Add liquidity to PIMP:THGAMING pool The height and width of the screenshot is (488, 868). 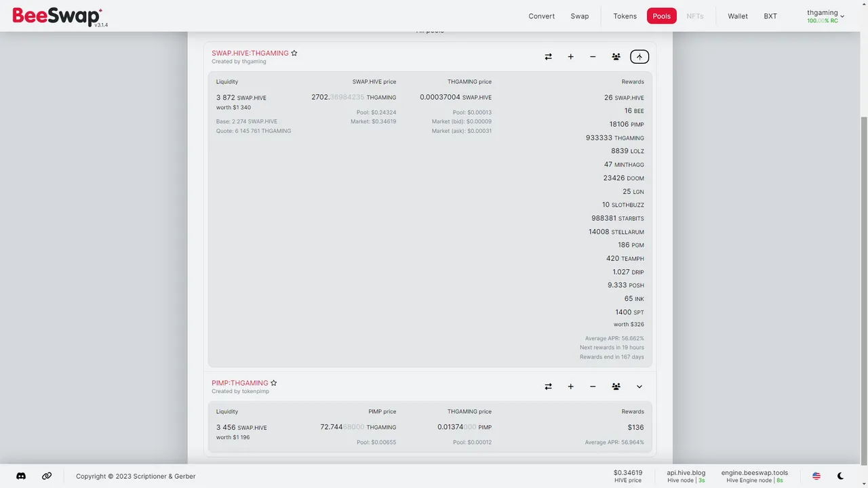[x=571, y=386]
